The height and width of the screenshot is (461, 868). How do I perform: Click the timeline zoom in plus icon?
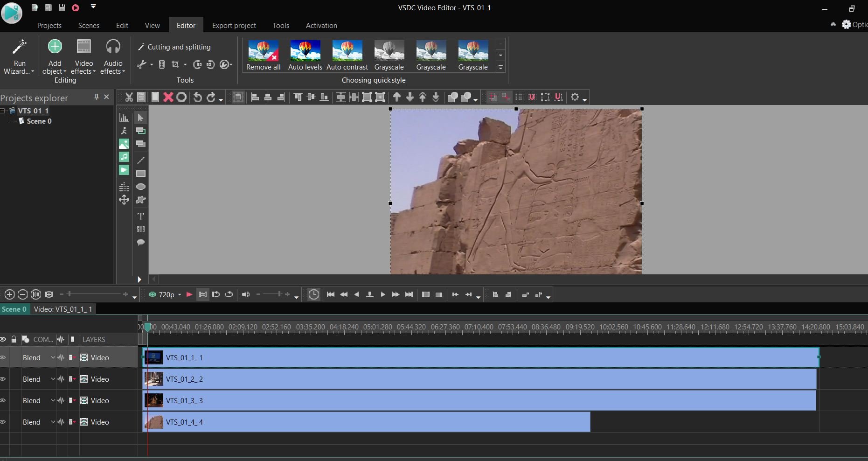(x=9, y=294)
